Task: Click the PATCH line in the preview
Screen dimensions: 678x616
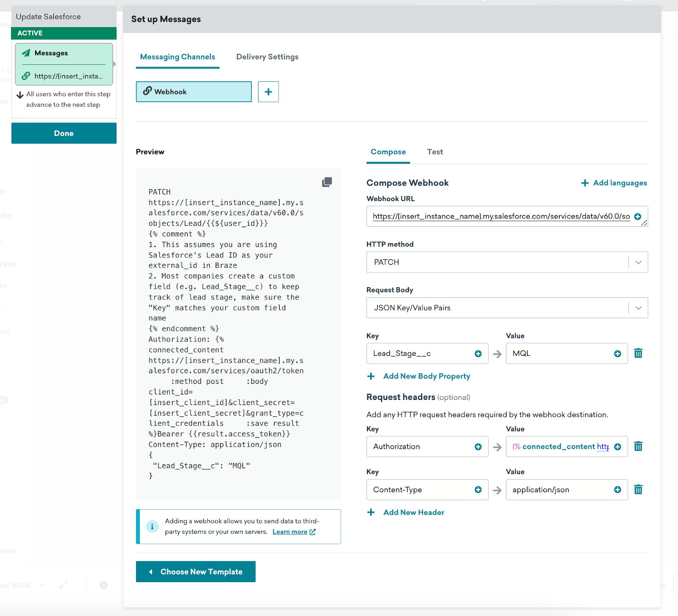Action: pyautogui.click(x=160, y=192)
